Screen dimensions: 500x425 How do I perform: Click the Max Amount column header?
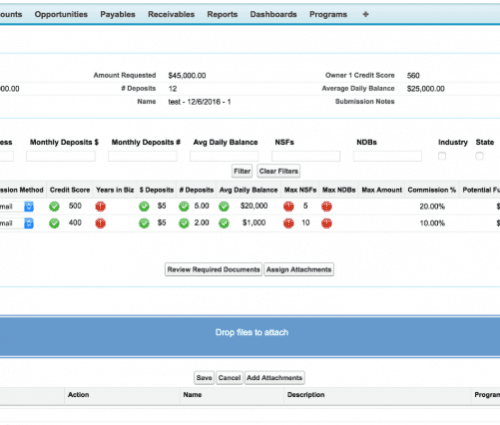coord(382,190)
